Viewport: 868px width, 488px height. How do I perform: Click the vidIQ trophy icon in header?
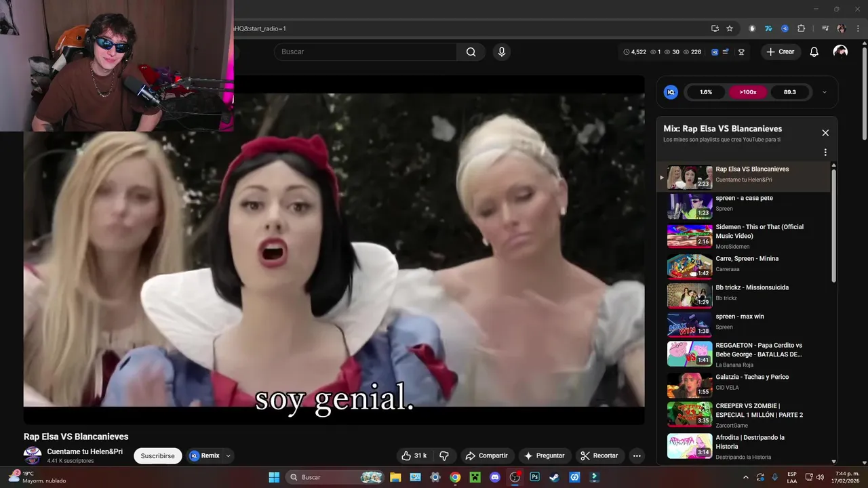coord(741,52)
